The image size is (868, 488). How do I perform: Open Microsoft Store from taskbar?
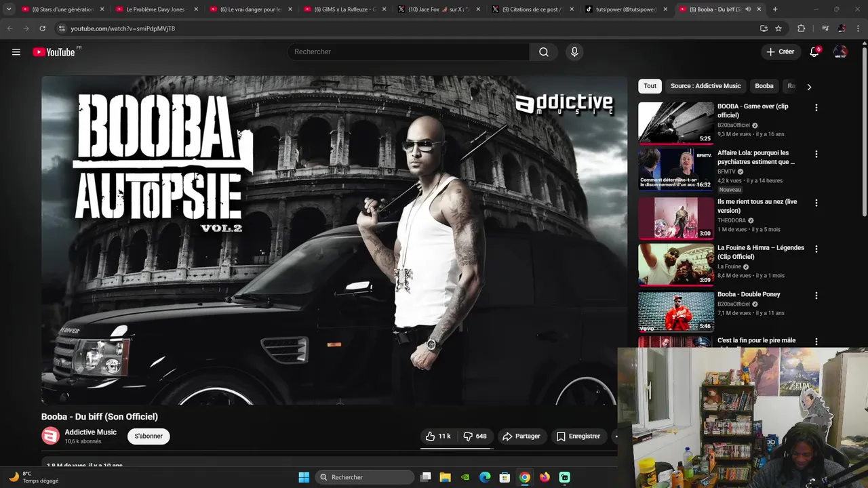[505, 477]
